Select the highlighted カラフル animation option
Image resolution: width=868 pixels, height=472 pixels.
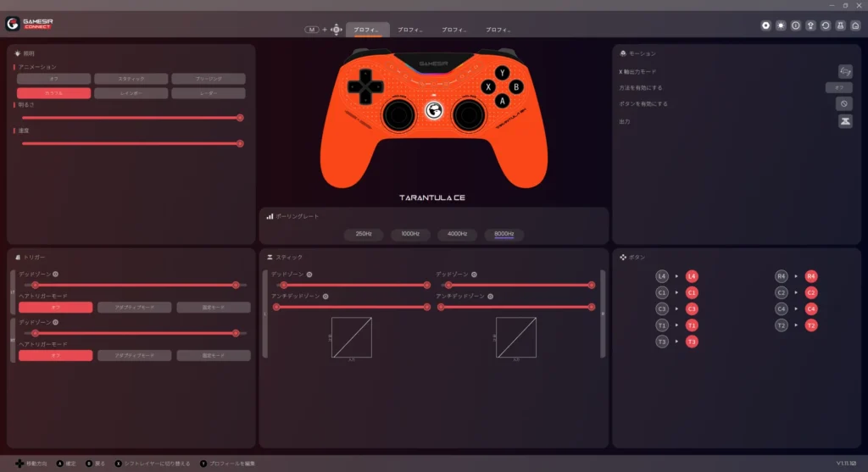[x=53, y=93]
